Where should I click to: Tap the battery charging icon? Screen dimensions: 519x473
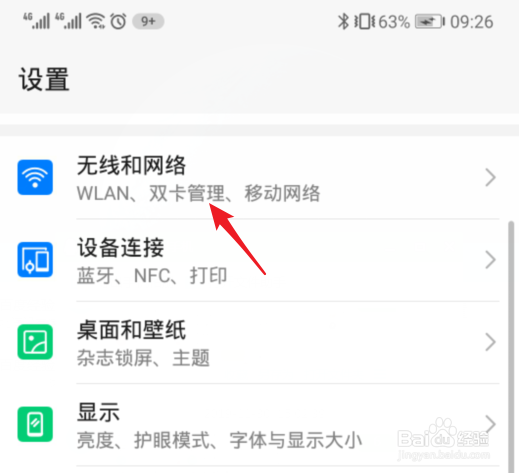[430, 22]
